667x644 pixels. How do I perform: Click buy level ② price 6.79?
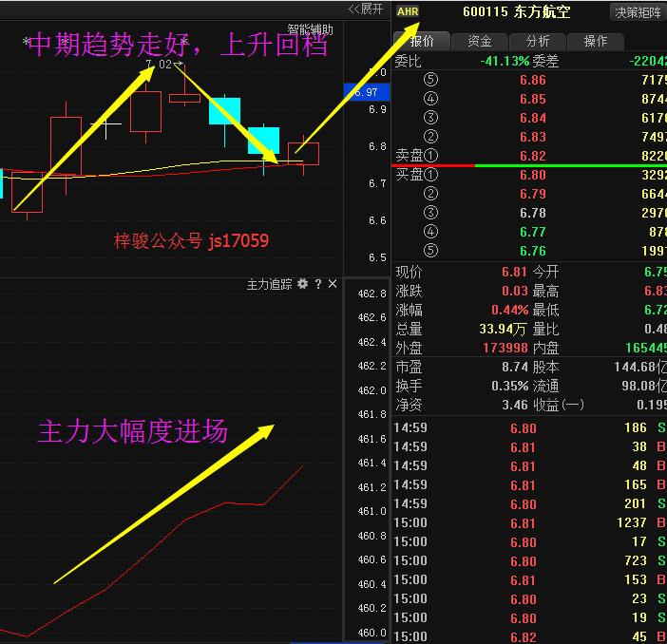533,194
